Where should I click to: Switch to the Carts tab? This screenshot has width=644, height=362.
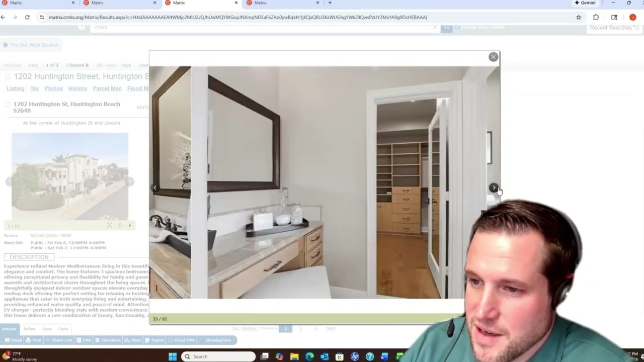coord(63,329)
